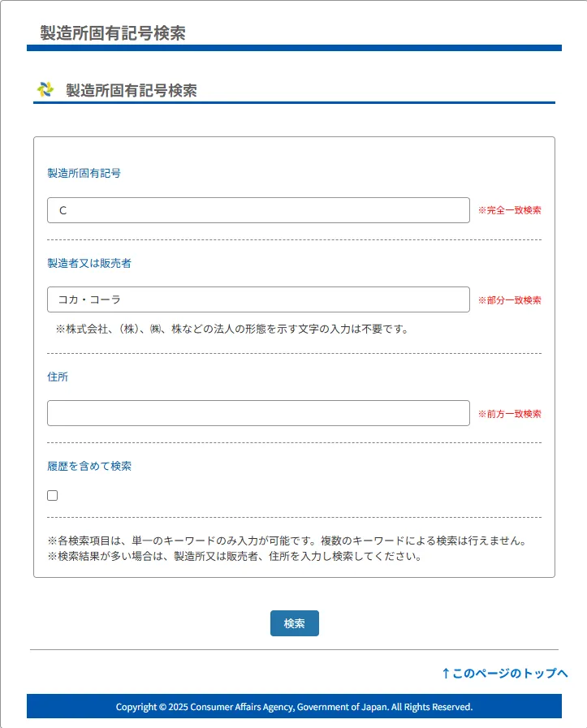
Task: Click the 製造者又は販売者 field with コカ・コーラ
Action: coord(258,299)
